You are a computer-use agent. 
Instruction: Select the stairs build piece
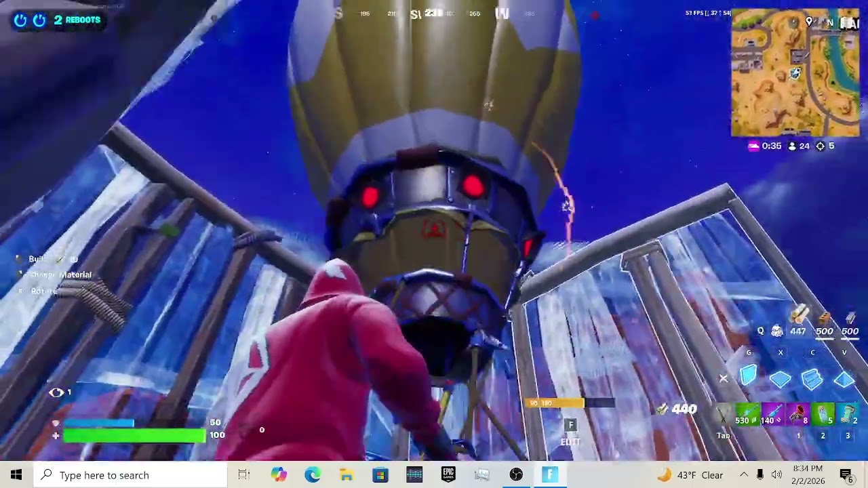coord(812,378)
